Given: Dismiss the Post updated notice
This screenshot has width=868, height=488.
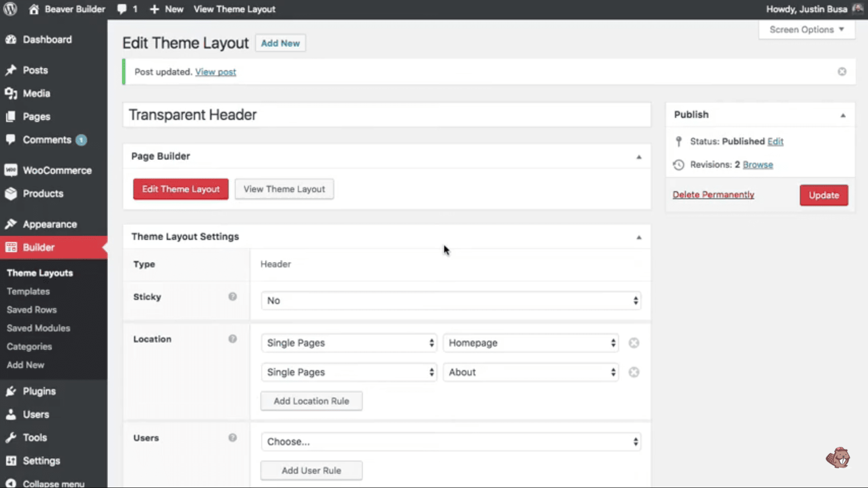Looking at the screenshot, I should tap(842, 71).
